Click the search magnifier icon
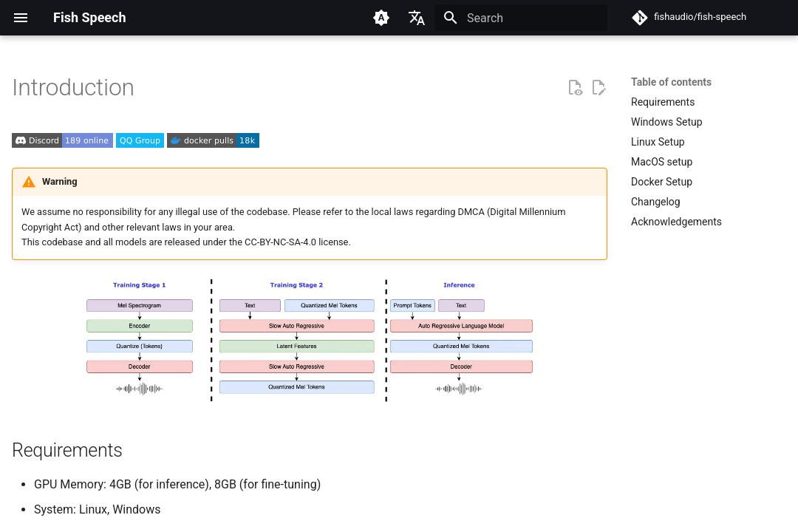Image resolution: width=798 pixels, height=532 pixels. (x=451, y=18)
